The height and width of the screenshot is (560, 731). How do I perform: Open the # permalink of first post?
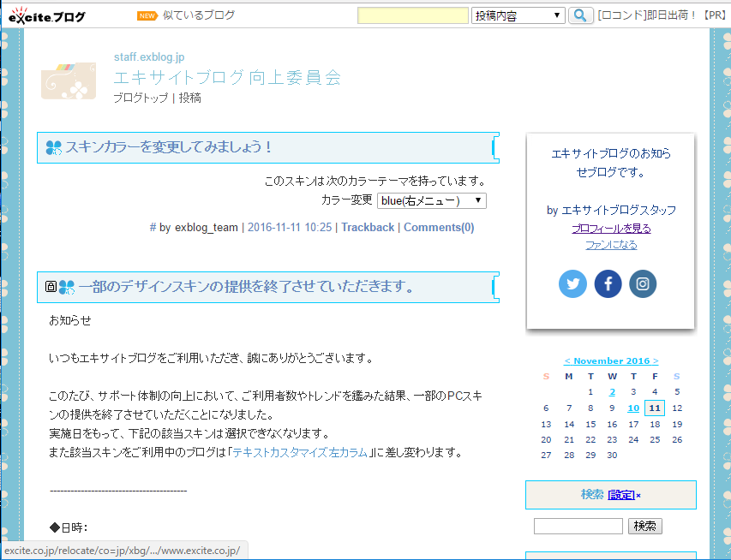pos(153,228)
